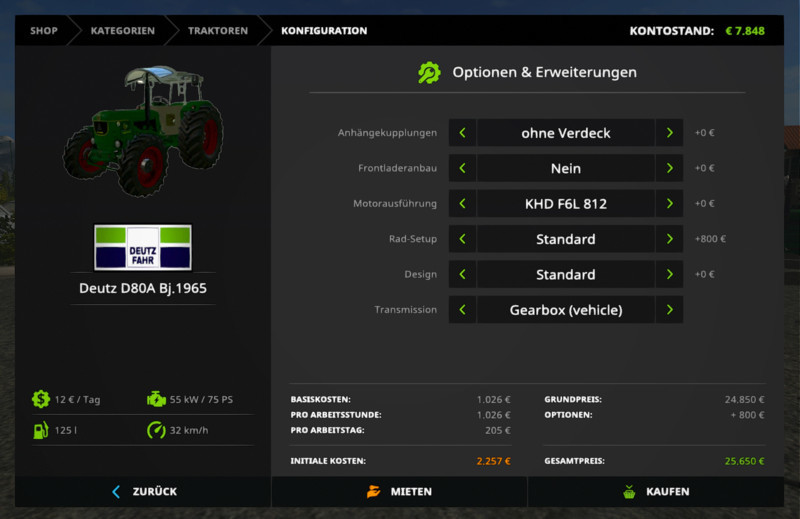Go to previous Rad-Setup choice
Screen dimensions: 800x519
click(462, 239)
